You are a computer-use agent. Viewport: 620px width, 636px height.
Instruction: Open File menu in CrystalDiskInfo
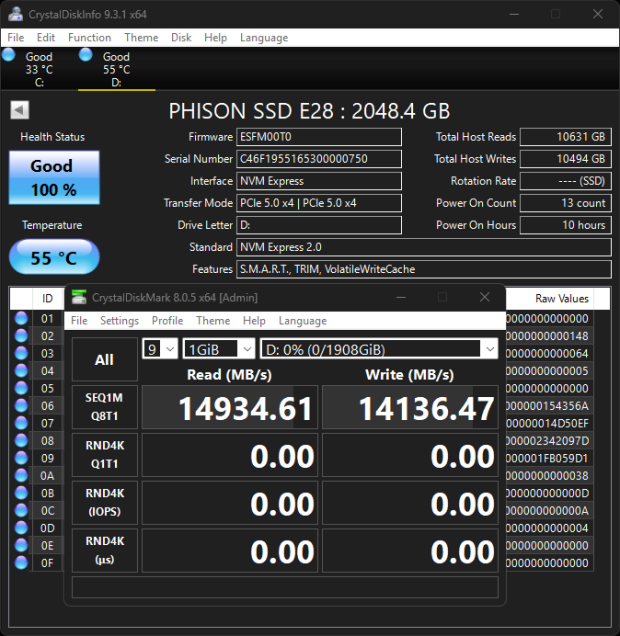point(15,37)
